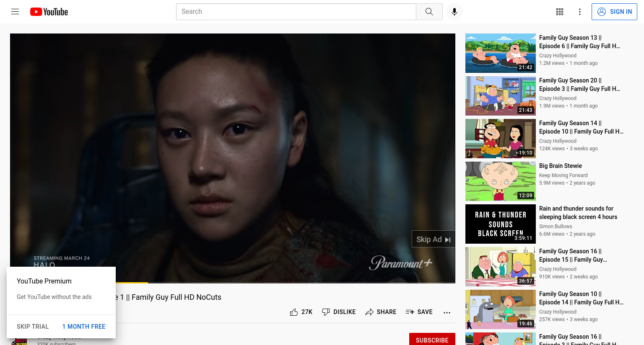
Task: Click Rain and thunder sounds video title
Action: pos(578,213)
